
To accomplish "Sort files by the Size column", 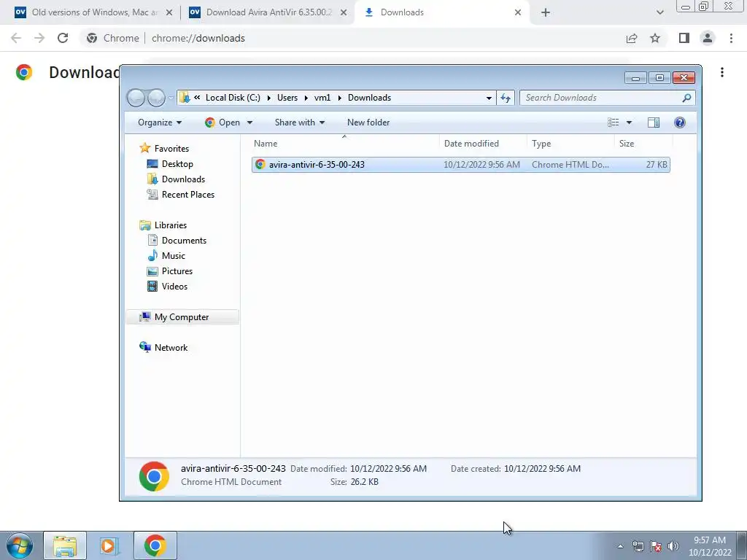I will click(x=643, y=144).
